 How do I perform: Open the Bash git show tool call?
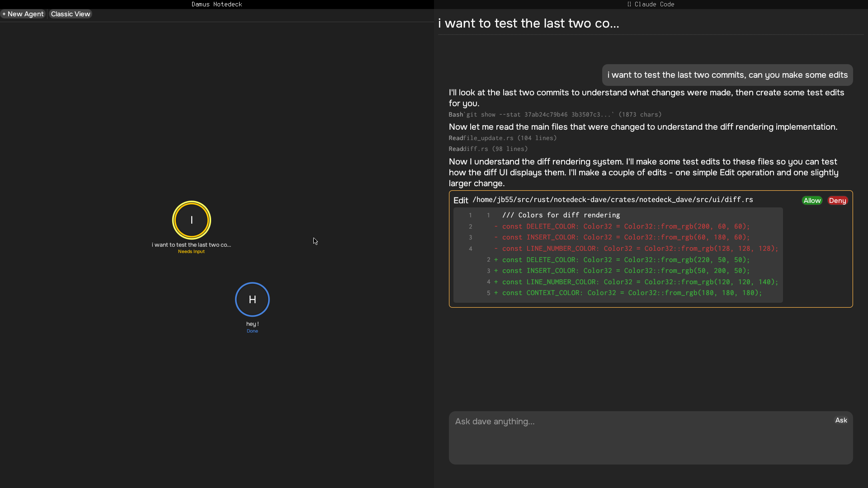(555, 115)
